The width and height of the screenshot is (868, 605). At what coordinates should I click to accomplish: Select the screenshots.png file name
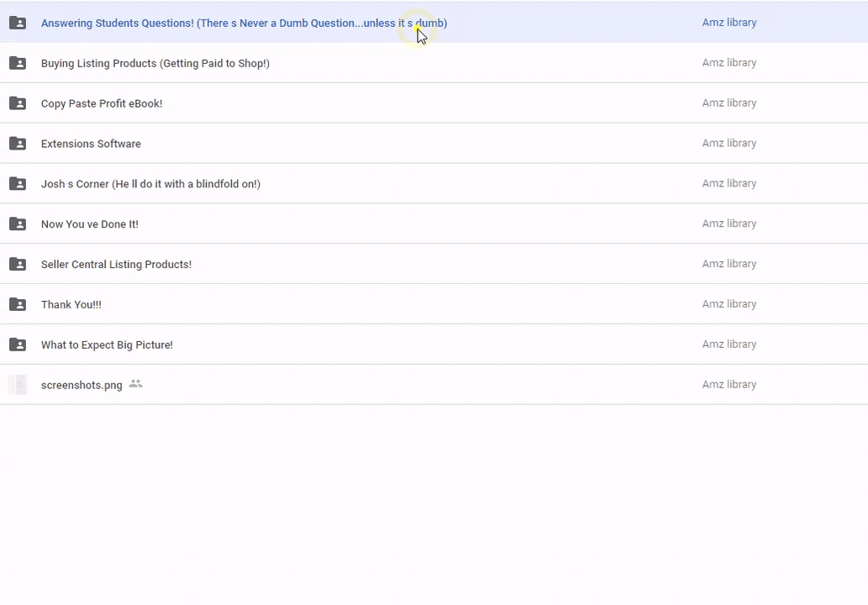coord(82,385)
